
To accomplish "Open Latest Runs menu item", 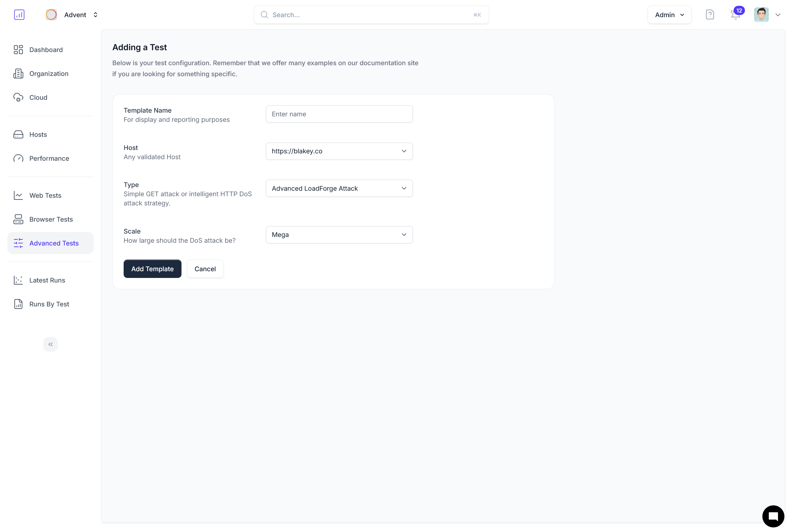I will 47,280.
